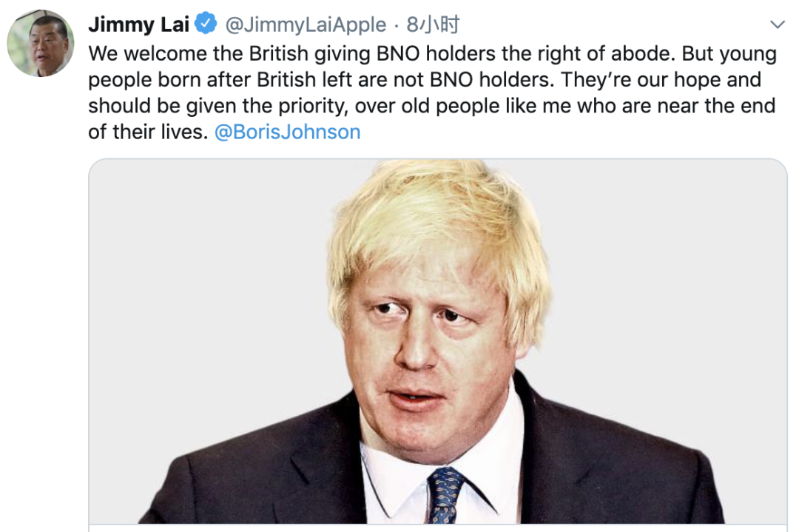Open the @JimmyLaiApple handle link
Viewport: 799px width, 532px height.
tap(305, 25)
